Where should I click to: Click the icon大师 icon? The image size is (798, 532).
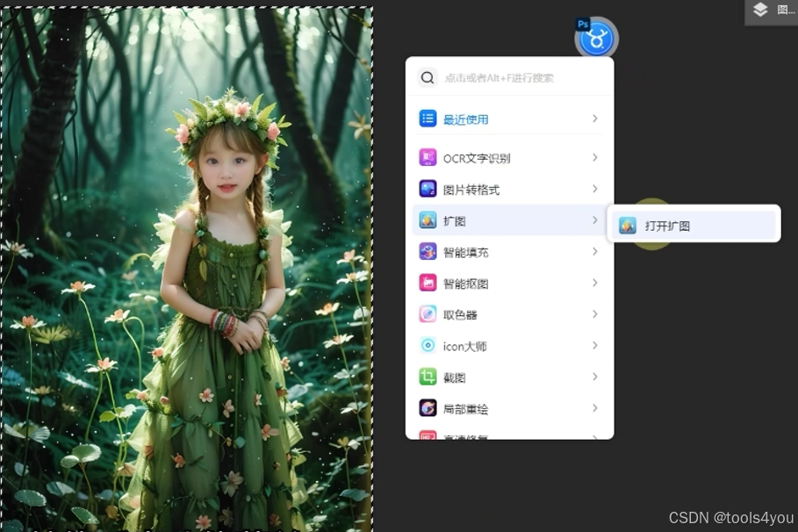(428, 346)
